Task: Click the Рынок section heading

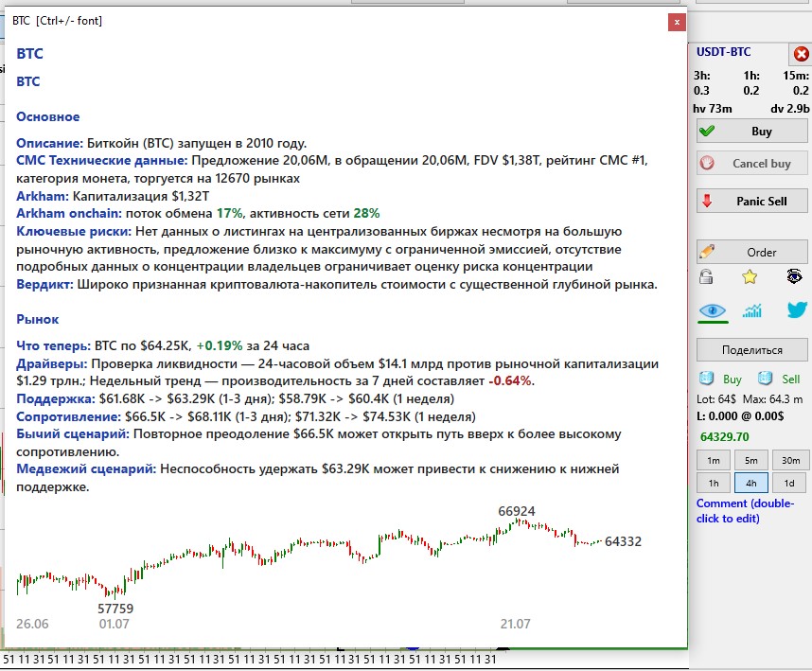Action: point(37,320)
